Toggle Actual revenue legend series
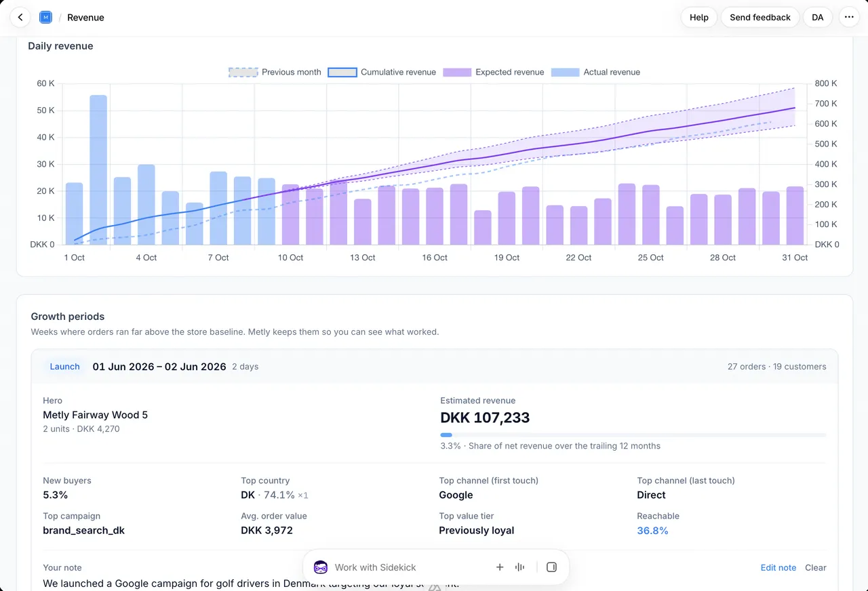Image resolution: width=868 pixels, height=591 pixels. click(595, 72)
